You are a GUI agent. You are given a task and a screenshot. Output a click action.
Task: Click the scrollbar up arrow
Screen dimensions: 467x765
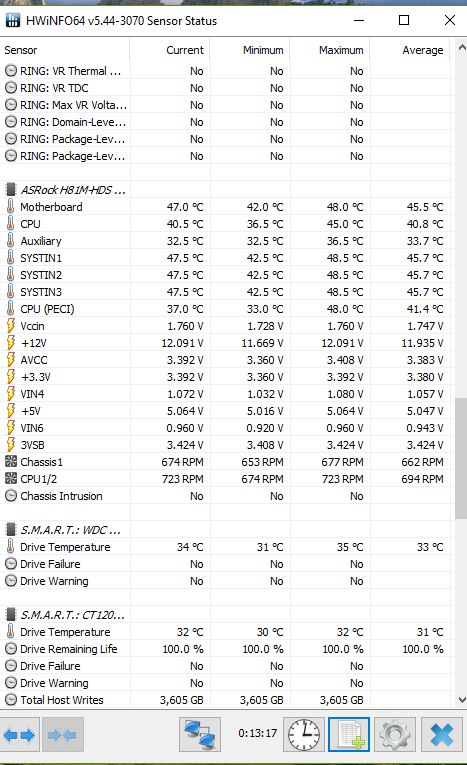pyautogui.click(x=462, y=47)
